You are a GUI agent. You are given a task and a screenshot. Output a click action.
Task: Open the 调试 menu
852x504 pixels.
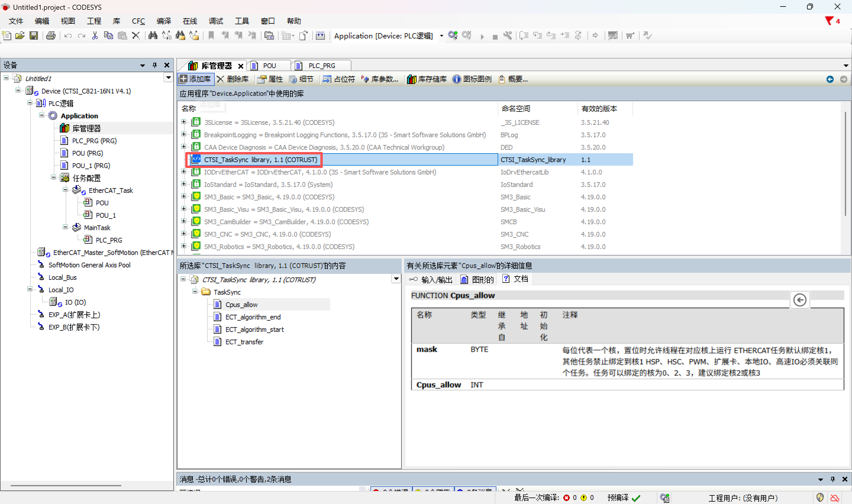[x=216, y=21]
